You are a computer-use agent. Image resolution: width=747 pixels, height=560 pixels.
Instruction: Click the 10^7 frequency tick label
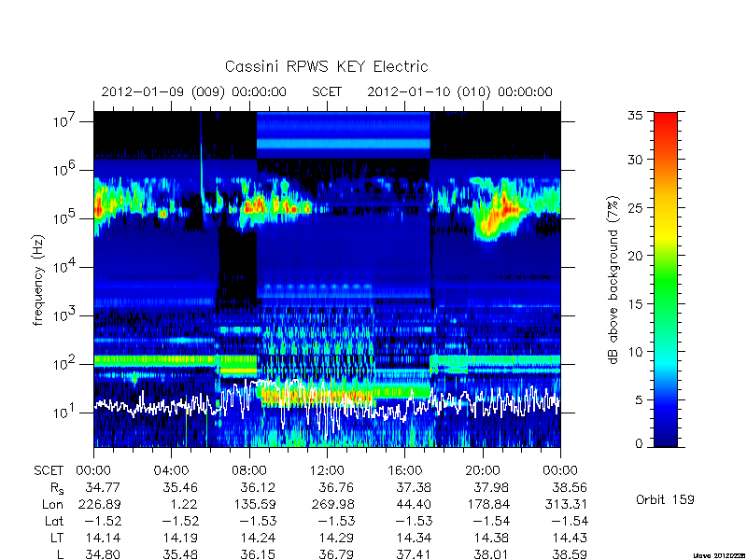[x=65, y=121]
